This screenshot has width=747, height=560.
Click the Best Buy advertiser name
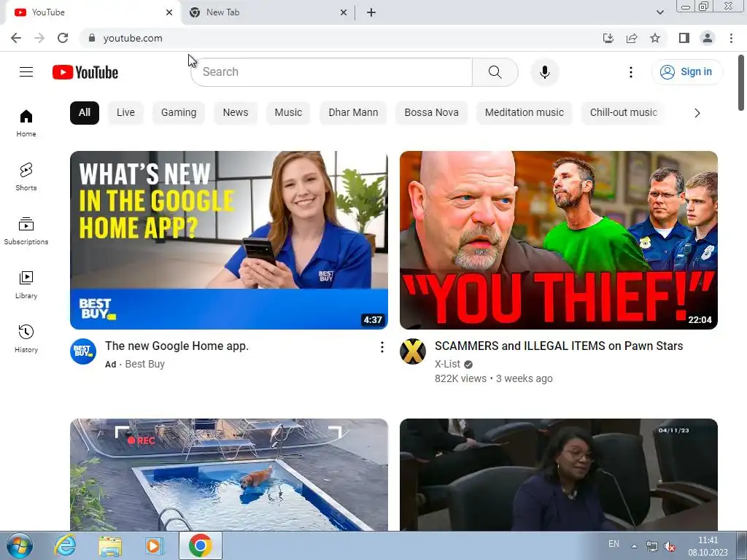tap(145, 365)
